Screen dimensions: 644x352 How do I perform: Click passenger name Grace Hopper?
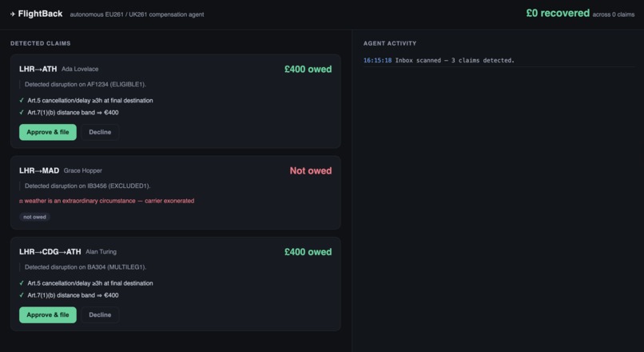click(82, 170)
